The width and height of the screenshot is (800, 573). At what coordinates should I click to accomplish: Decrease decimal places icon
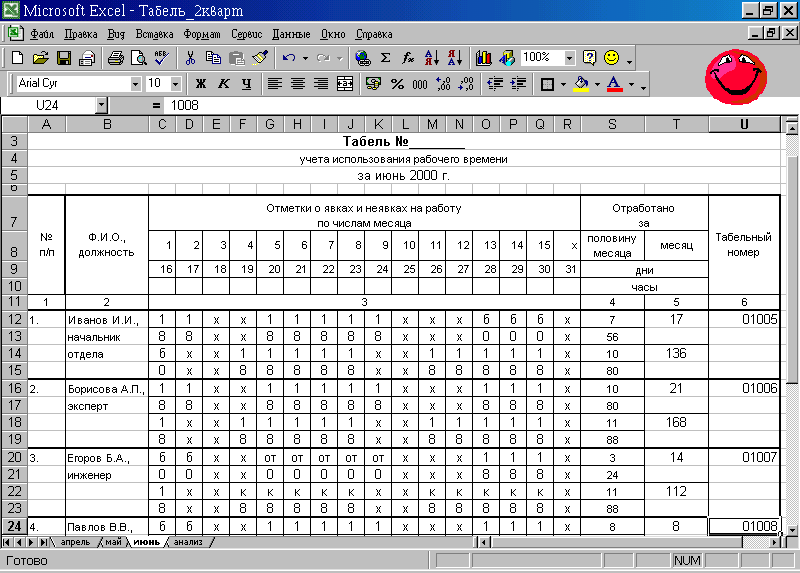466,84
